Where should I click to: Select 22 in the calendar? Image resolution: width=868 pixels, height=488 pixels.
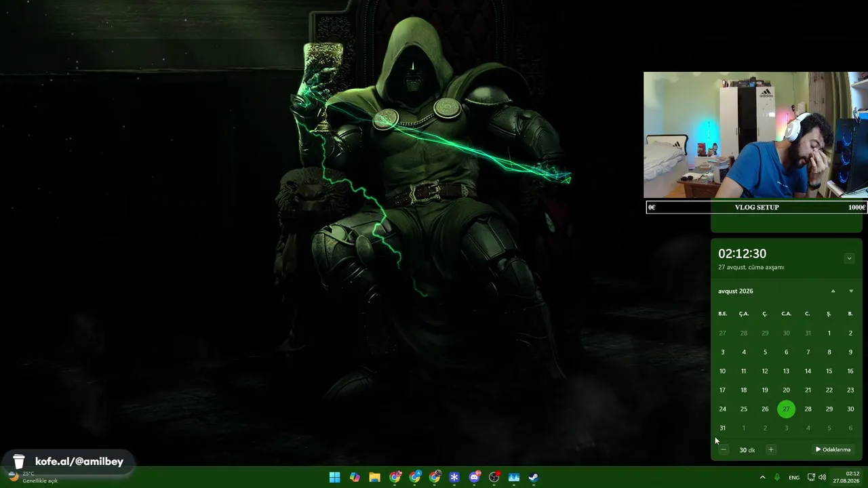(x=829, y=390)
